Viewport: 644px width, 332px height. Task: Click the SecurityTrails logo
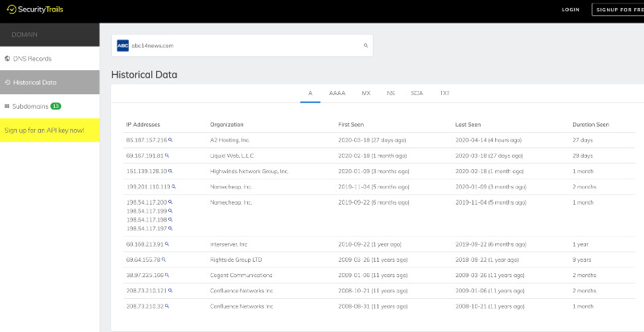(x=35, y=9)
